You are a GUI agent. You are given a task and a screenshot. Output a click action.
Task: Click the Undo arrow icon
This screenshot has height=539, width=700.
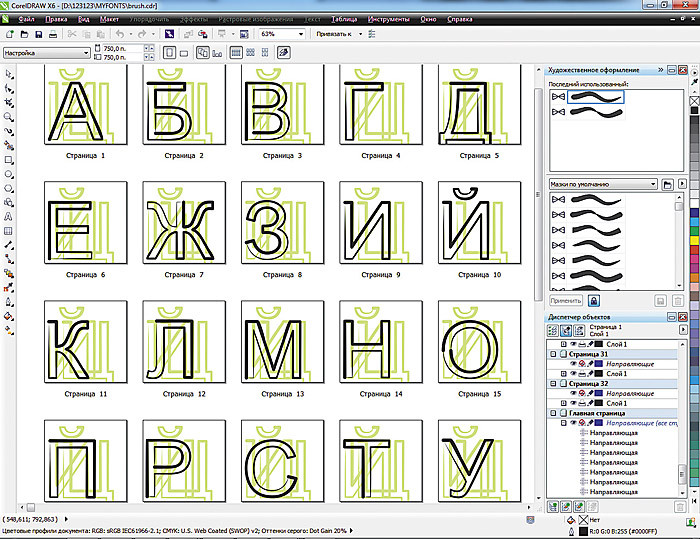tap(120, 34)
